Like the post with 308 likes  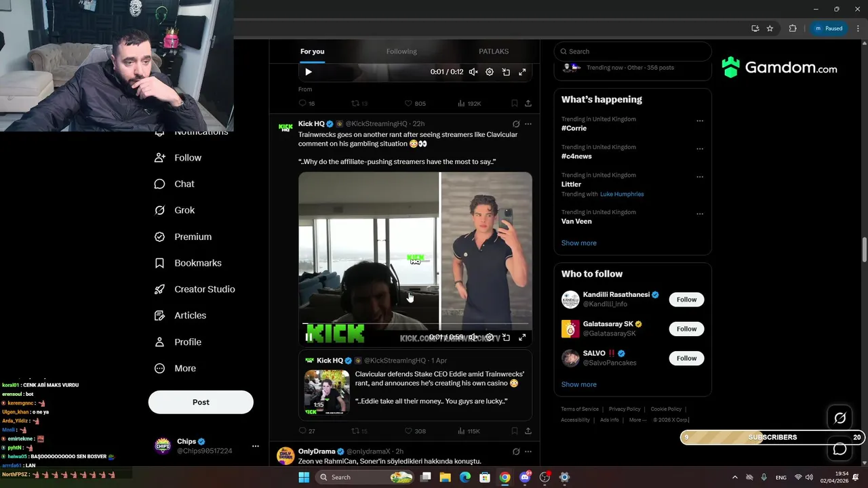tap(415, 431)
